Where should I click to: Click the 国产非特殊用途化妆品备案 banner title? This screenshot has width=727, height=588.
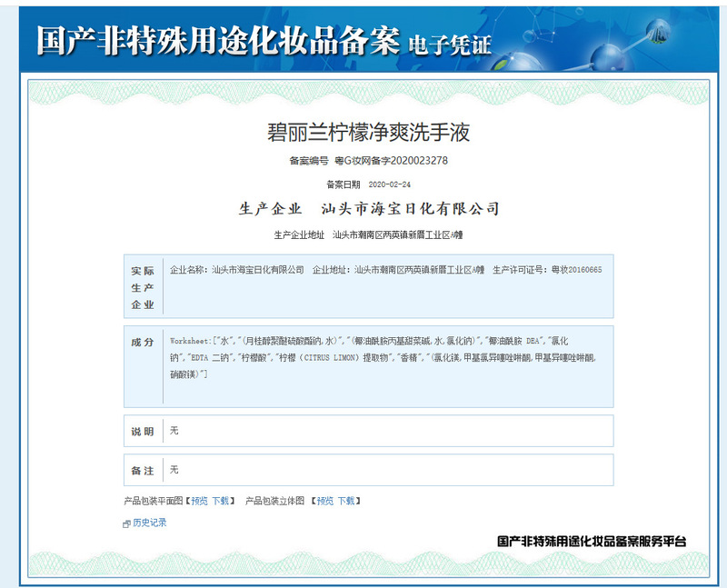tap(218, 41)
